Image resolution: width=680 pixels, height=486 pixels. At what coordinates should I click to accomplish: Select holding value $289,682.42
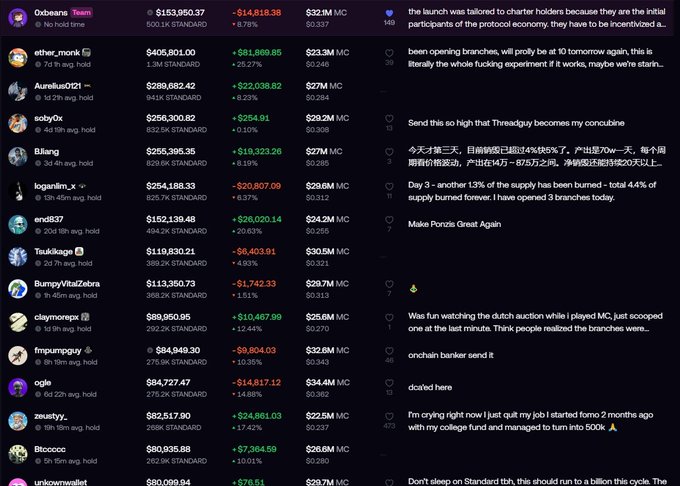coord(171,86)
